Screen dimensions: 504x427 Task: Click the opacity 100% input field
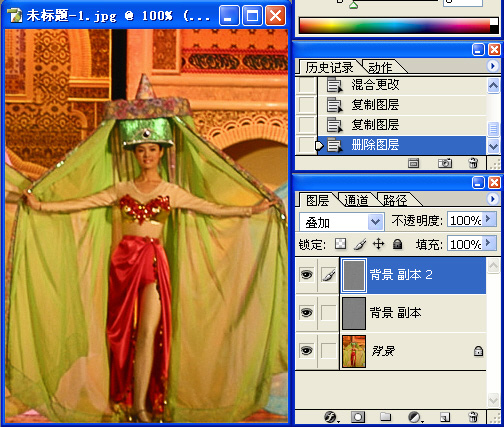point(465,220)
